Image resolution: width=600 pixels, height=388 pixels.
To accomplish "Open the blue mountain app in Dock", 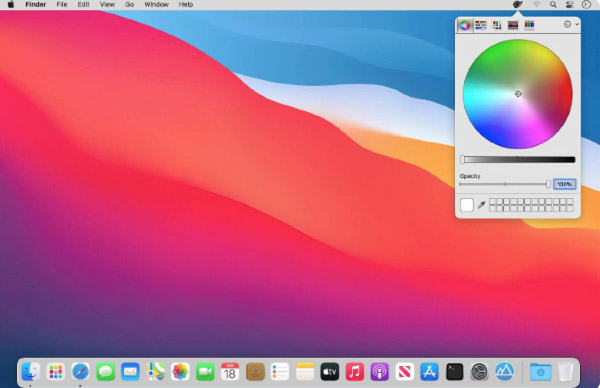I will click(505, 372).
